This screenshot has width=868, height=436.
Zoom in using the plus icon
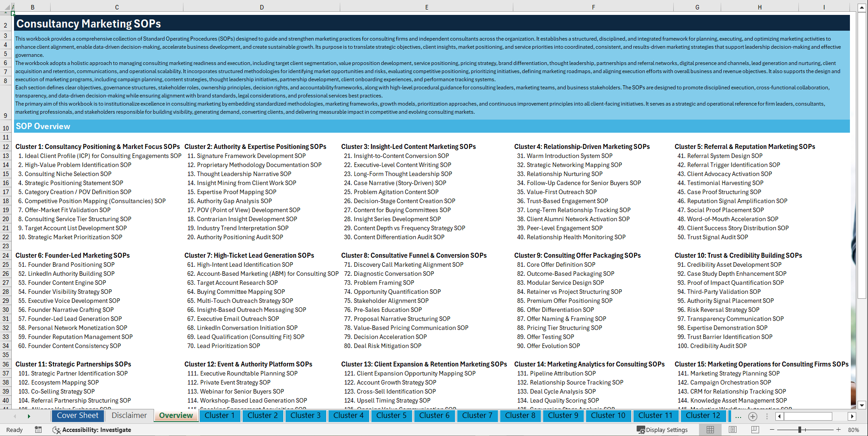[x=839, y=430]
